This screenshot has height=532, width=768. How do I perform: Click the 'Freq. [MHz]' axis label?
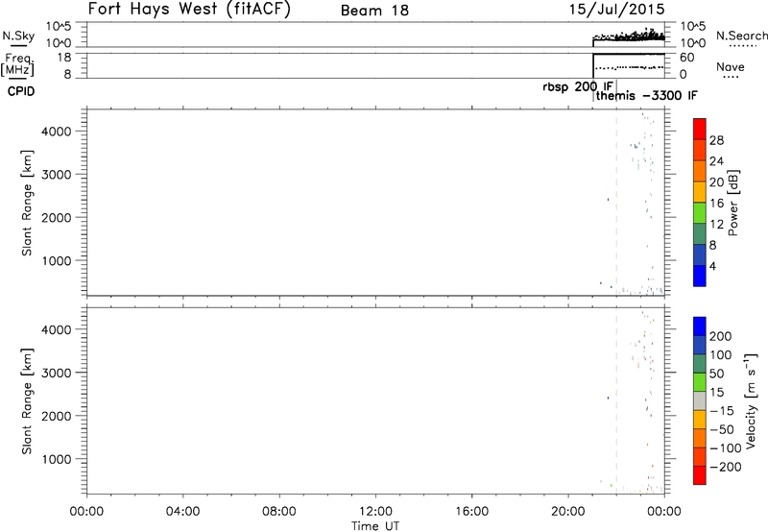(18, 65)
